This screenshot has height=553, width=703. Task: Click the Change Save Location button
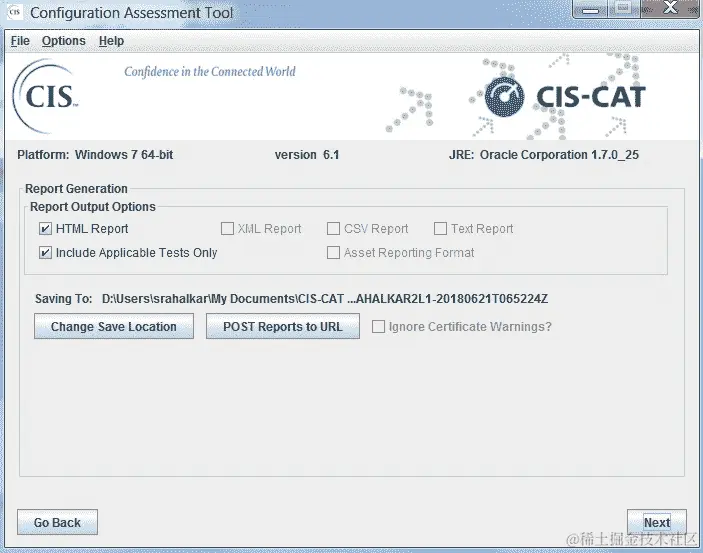click(x=114, y=326)
